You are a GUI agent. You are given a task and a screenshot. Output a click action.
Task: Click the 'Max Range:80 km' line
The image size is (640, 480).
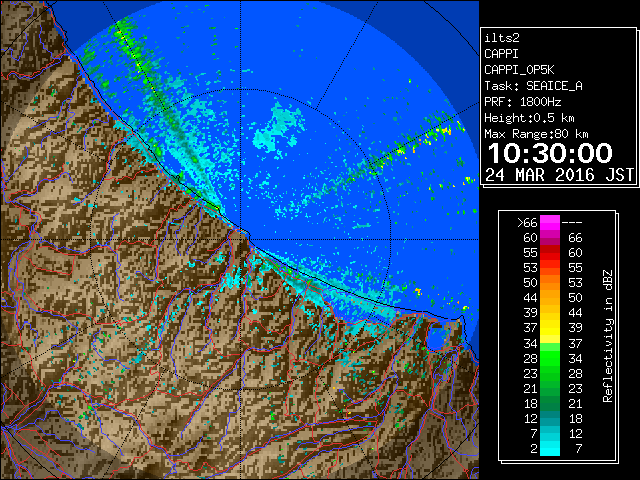[x=536, y=134]
